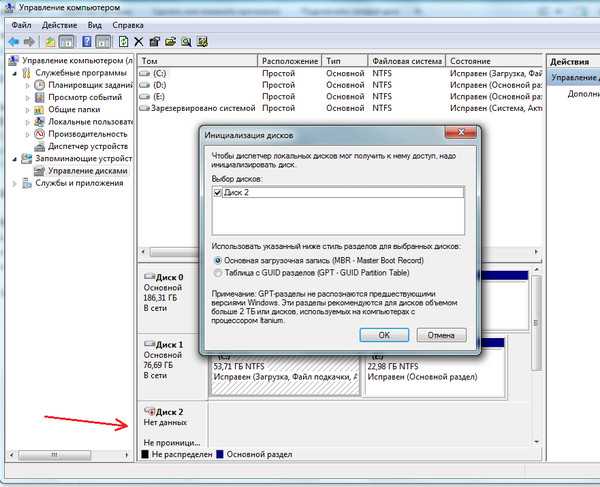Click the Delete X toolbar icon

coord(139,42)
